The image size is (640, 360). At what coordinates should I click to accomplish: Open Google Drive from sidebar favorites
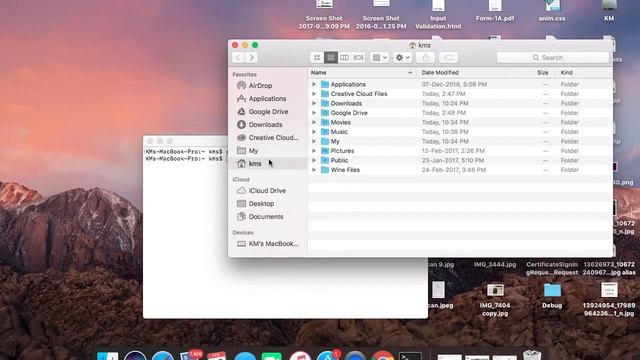click(x=268, y=112)
